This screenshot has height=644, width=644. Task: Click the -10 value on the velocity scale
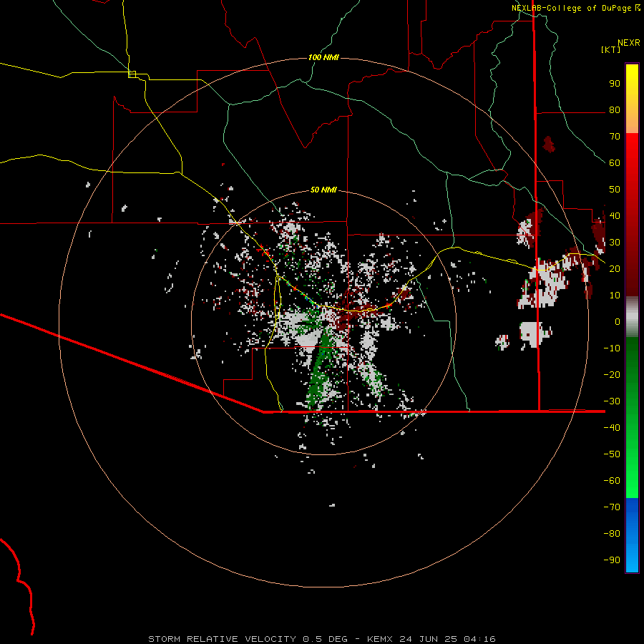click(x=612, y=348)
